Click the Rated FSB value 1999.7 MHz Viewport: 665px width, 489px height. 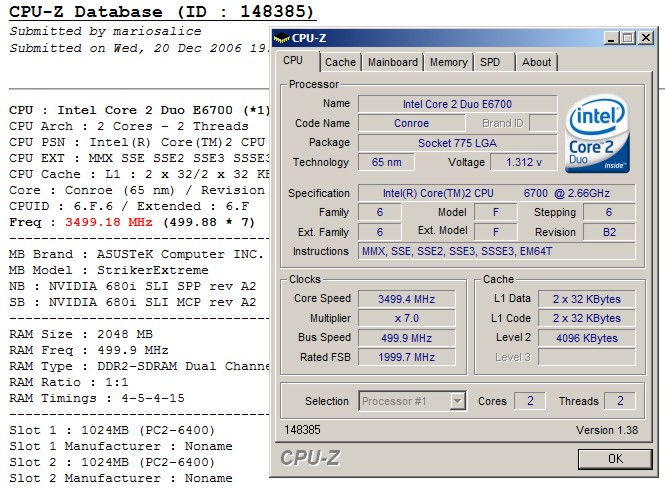tap(406, 357)
